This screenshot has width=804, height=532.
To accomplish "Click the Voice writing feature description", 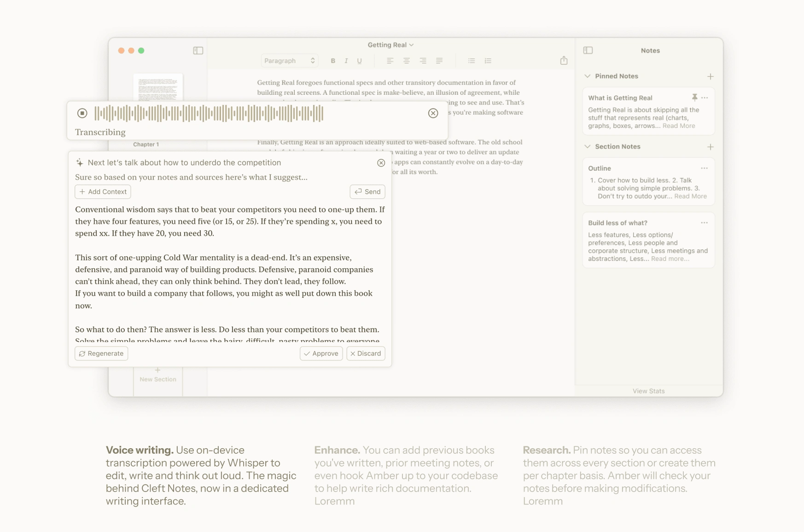I will pyautogui.click(x=201, y=476).
